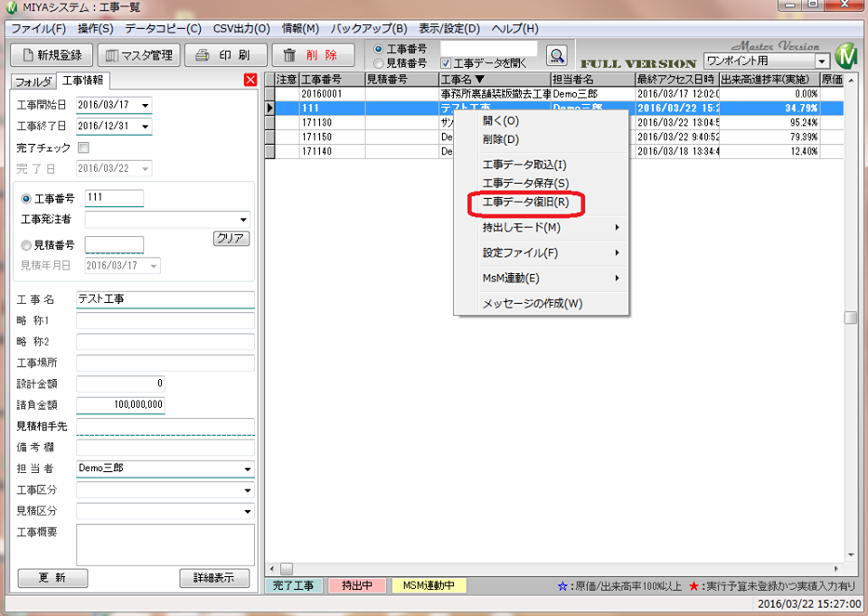Click the 略称1 input field
Screen dimensions: 868x616
tap(165, 321)
